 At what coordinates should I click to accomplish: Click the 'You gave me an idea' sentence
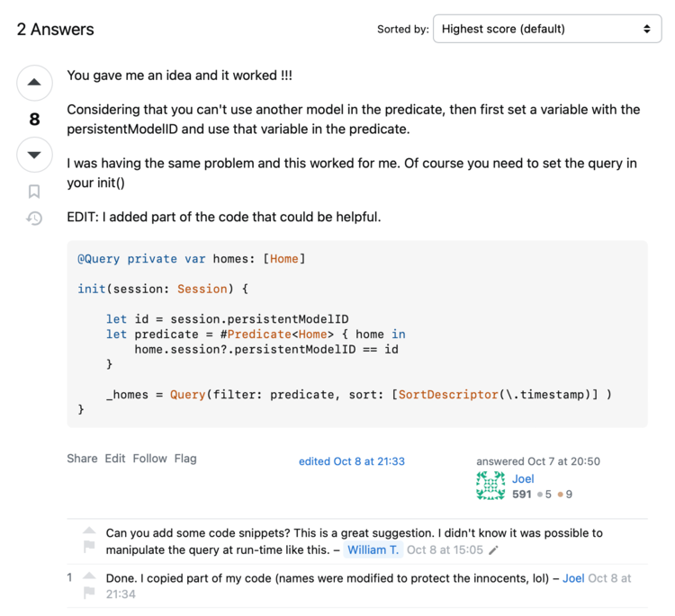click(179, 76)
